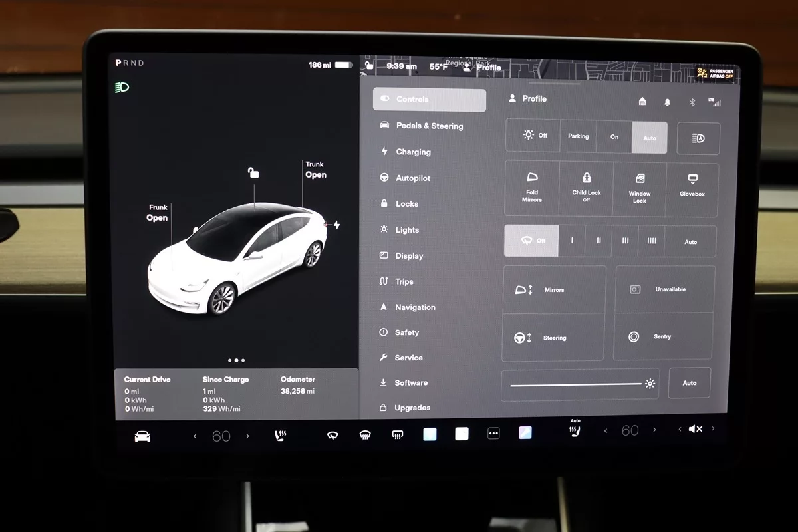
Task: Tap the notifications bell icon
Action: coord(667,102)
